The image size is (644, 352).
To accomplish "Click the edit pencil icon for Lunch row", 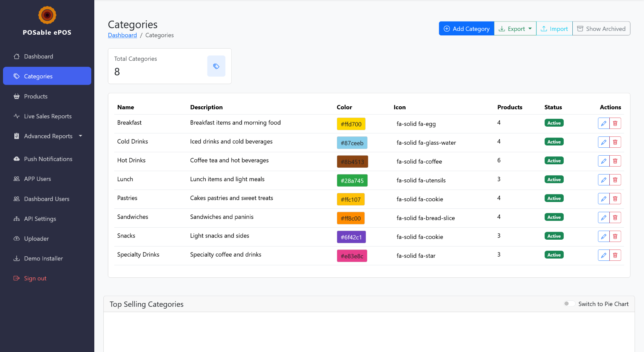I will (603, 180).
